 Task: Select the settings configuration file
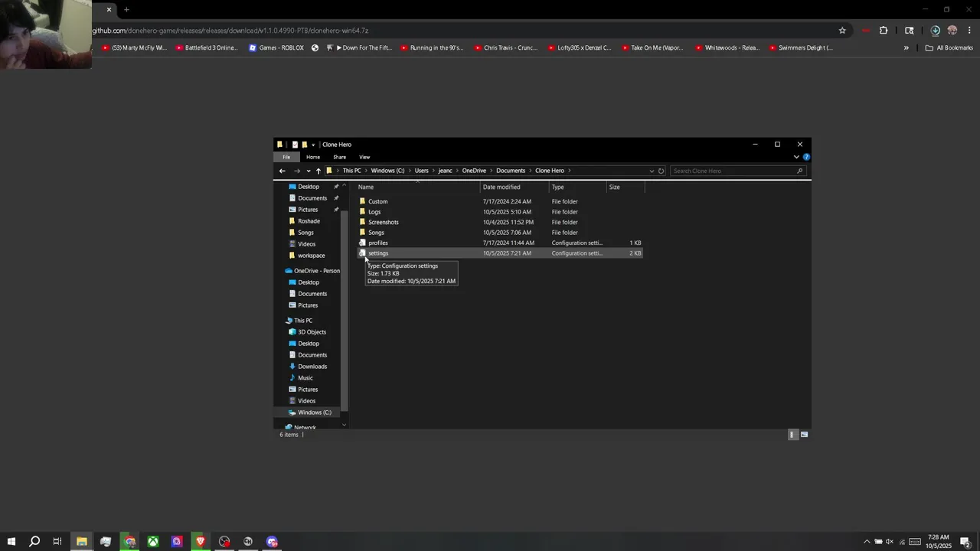(377, 253)
